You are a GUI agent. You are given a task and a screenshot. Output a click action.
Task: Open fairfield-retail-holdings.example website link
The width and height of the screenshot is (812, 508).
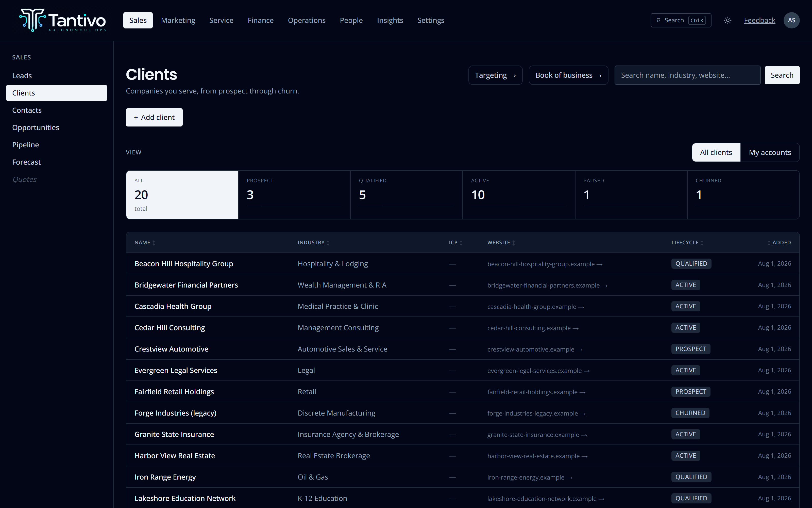click(536, 392)
